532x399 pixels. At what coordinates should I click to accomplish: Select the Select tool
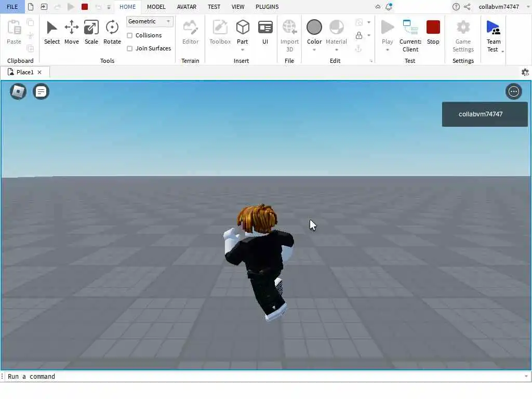pos(51,32)
